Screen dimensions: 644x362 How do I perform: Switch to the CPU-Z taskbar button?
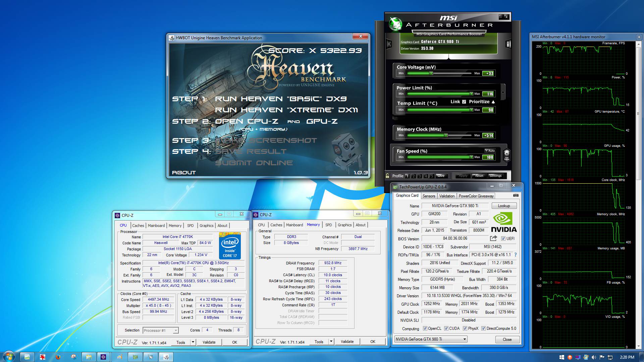[103, 357]
